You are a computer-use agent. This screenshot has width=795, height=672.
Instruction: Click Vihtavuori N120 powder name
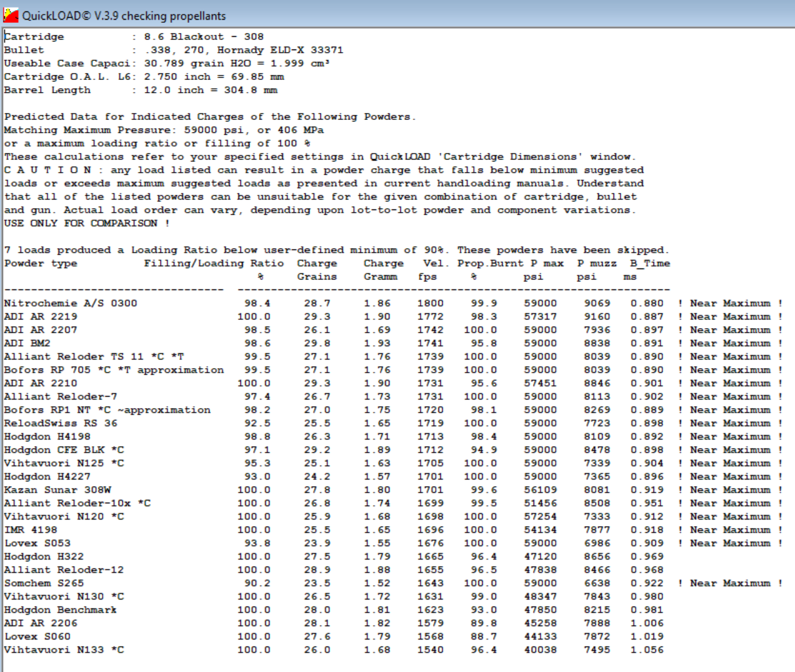(64, 517)
